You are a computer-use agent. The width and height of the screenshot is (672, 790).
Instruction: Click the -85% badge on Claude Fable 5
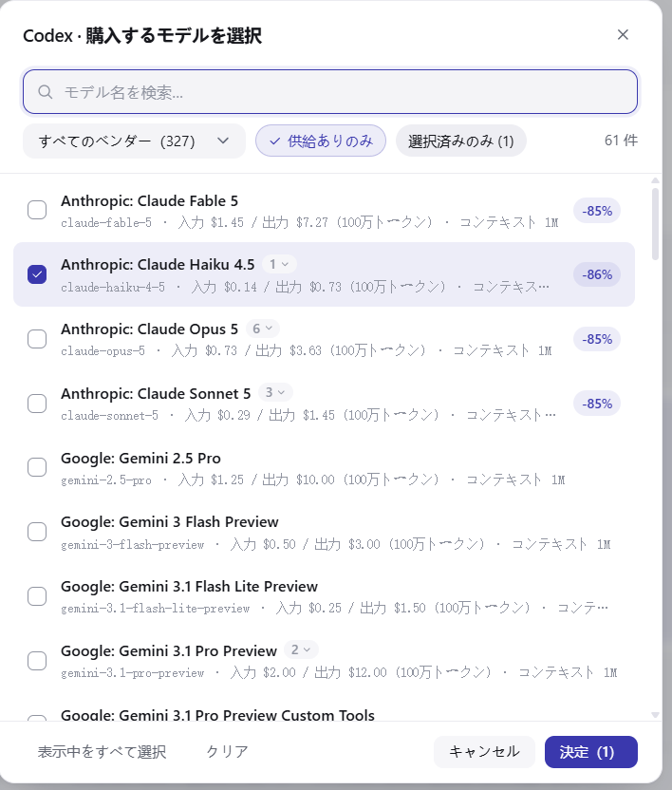[597, 211]
